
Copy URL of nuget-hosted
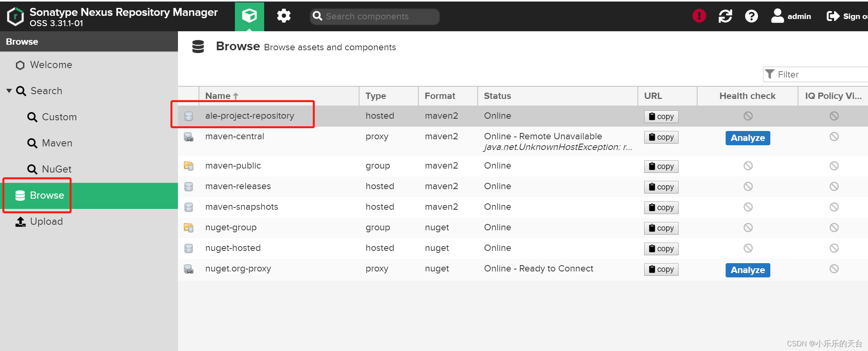661,249
